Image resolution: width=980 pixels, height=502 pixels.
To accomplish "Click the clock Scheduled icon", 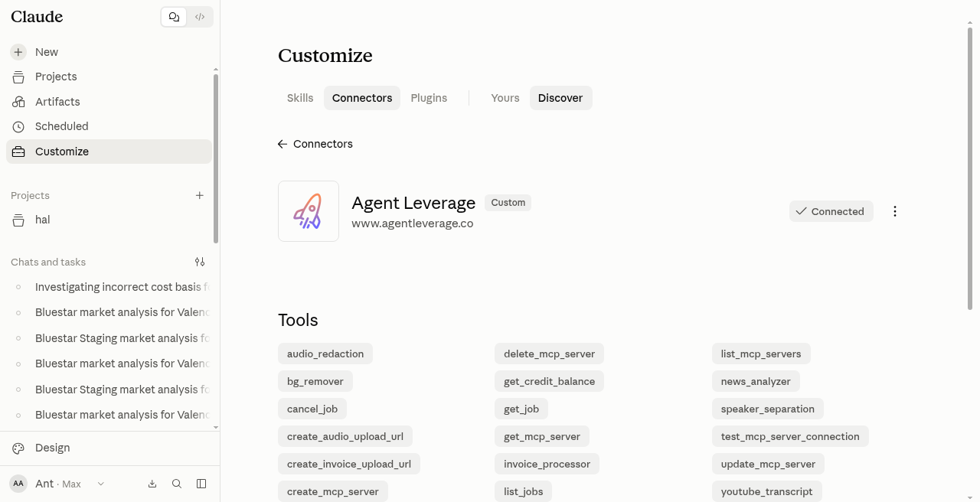I will click(x=18, y=126).
